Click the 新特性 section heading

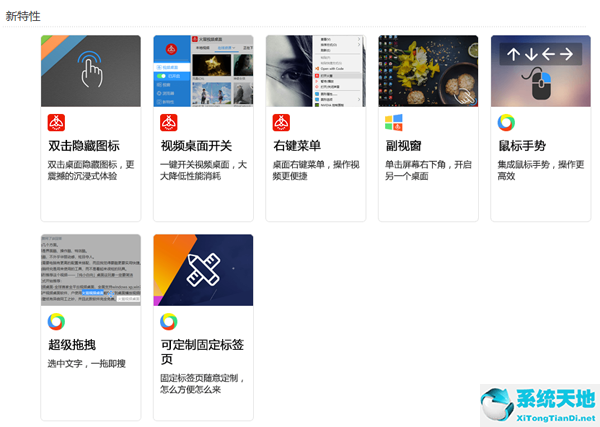[24, 15]
